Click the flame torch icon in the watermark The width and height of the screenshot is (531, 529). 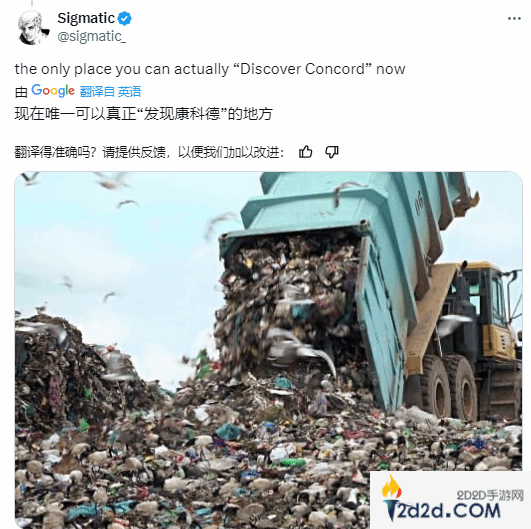392,488
